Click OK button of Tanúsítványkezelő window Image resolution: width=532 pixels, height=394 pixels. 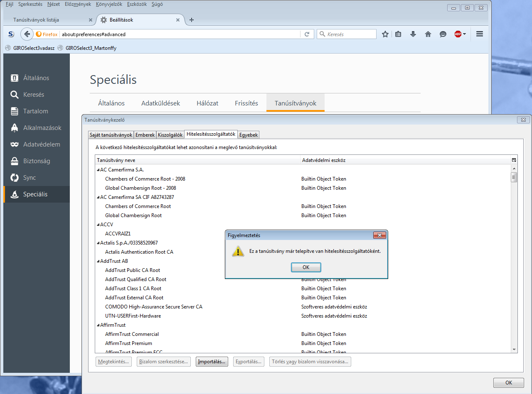(508, 383)
